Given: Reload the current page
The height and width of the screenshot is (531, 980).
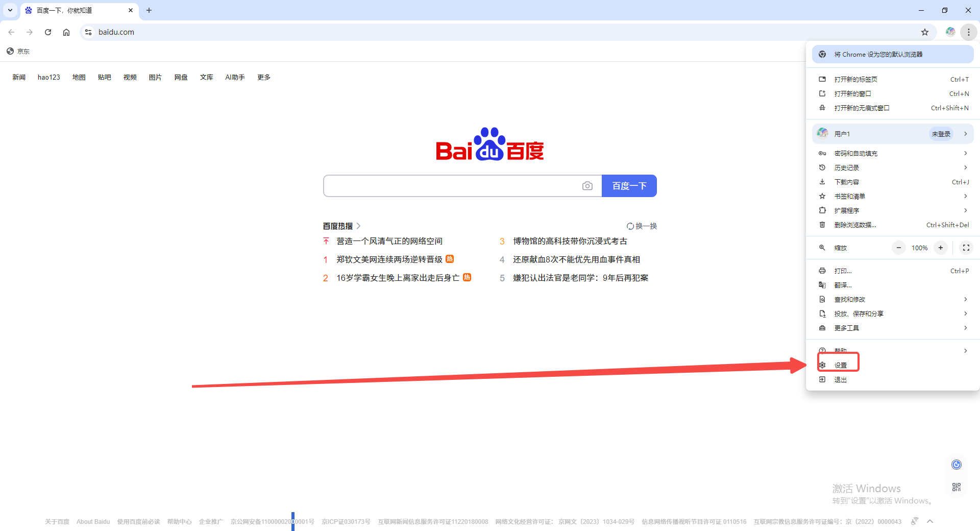Looking at the screenshot, I should point(47,32).
